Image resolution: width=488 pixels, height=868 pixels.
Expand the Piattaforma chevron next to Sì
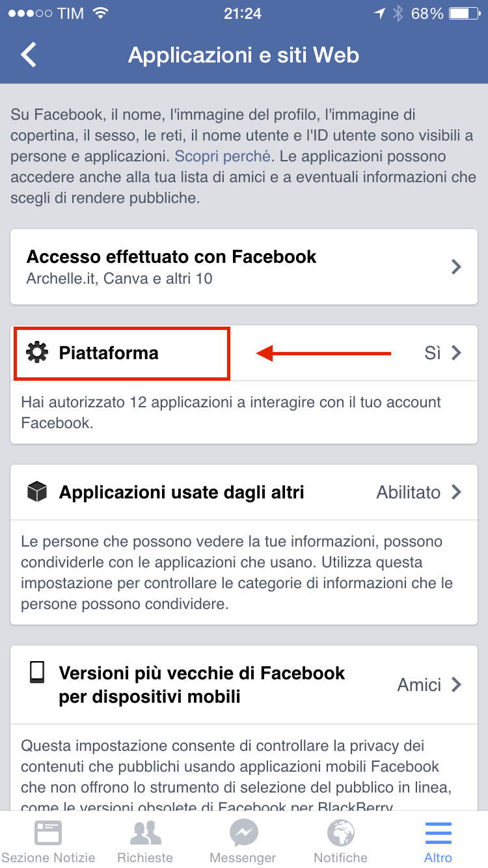point(457,353)
